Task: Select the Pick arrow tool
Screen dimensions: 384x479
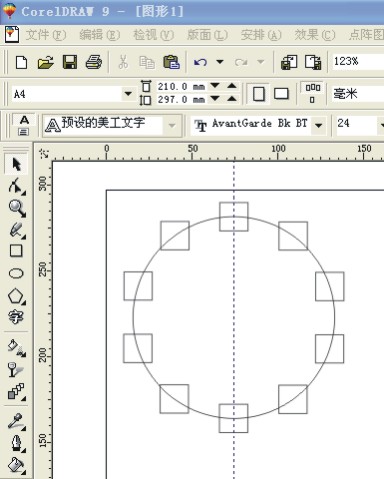Action: point(16,164)
